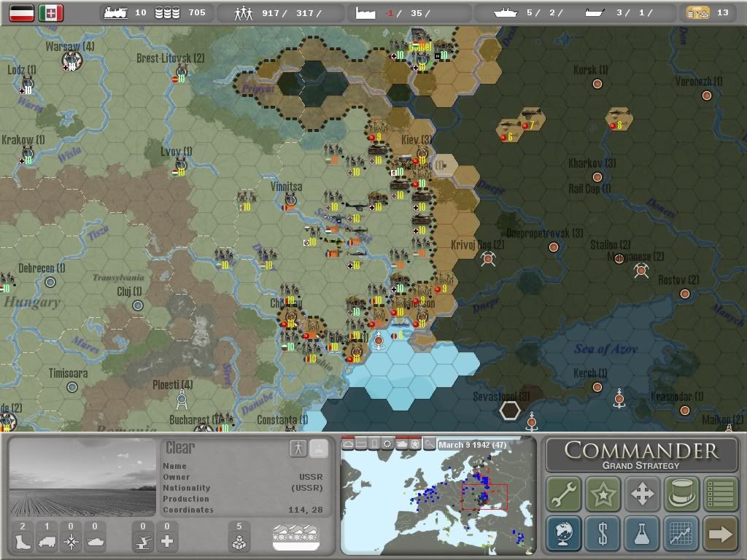Click the transport boat icon in the top bar
This screenshot has height=560, width=747.
coord(595,13)
